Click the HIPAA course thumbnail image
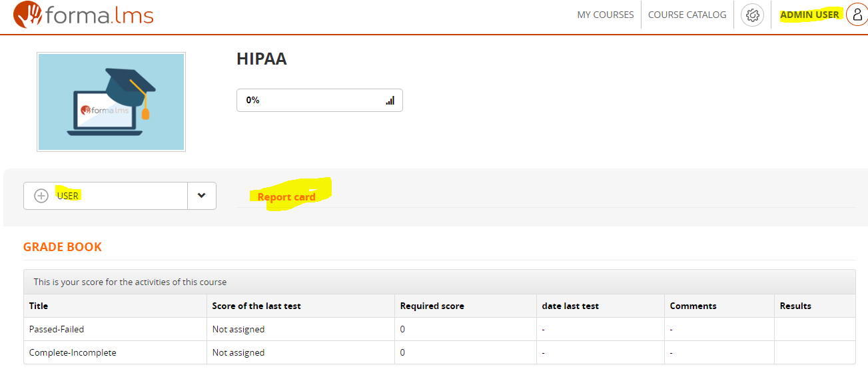Image resolution: width=868 pixels, height=381 pixels. pyautogui.click(x=111, y=102)
